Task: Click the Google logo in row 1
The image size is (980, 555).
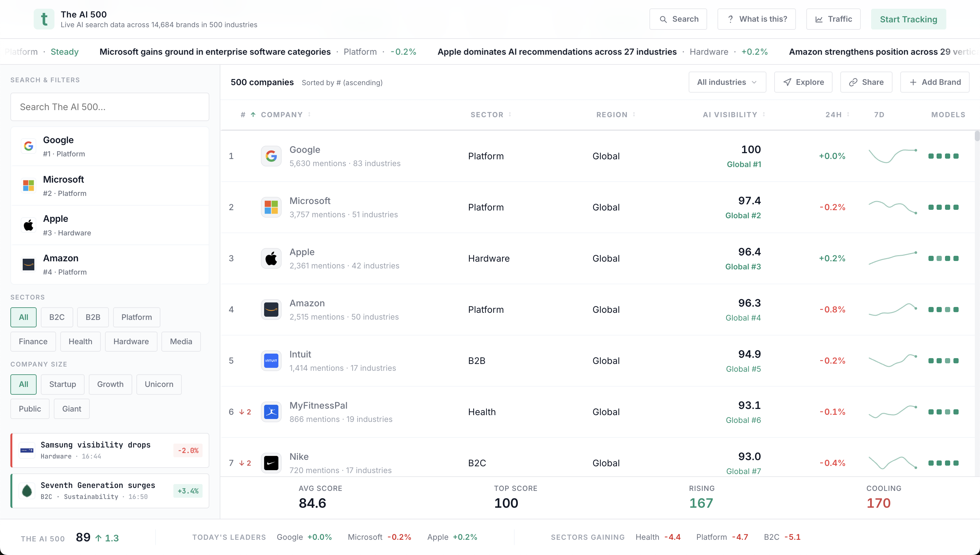Action: [271, 156]
